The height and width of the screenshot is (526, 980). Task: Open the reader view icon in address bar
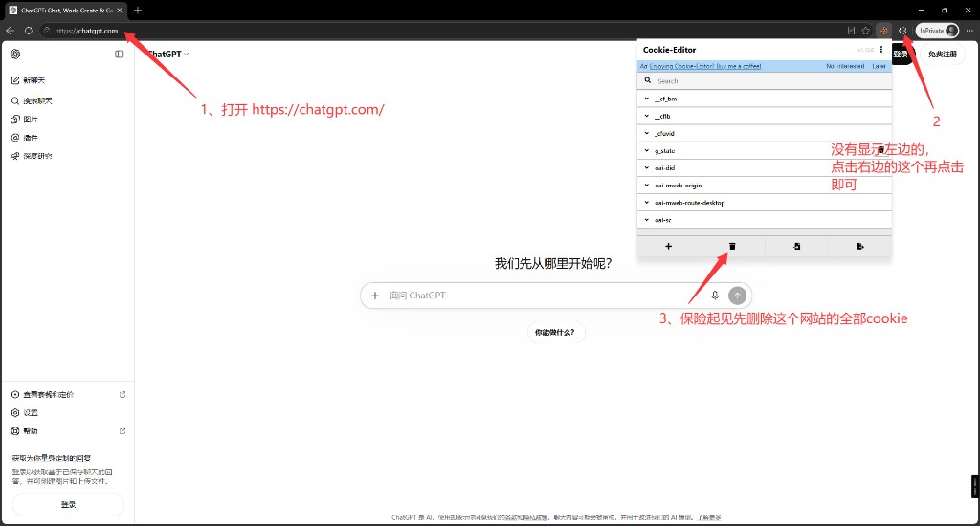(851, 30)
